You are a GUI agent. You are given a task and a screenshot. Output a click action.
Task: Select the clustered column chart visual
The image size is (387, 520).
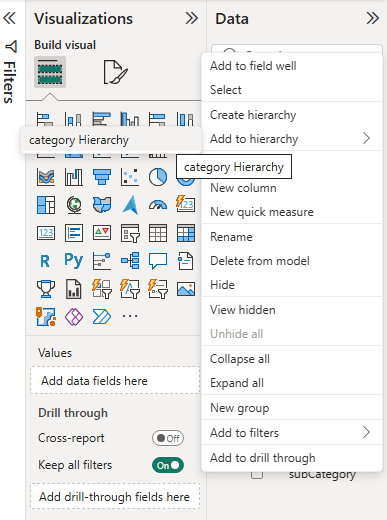pos(130,119)
